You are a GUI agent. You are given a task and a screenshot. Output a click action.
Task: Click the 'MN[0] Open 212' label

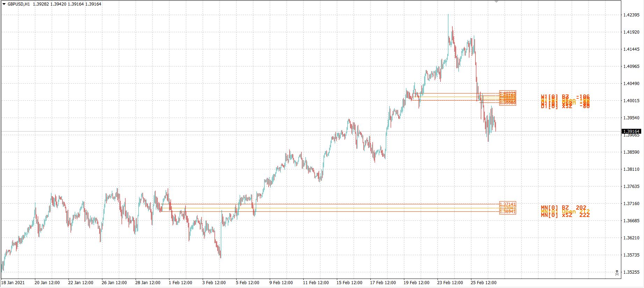coord(565,211)
